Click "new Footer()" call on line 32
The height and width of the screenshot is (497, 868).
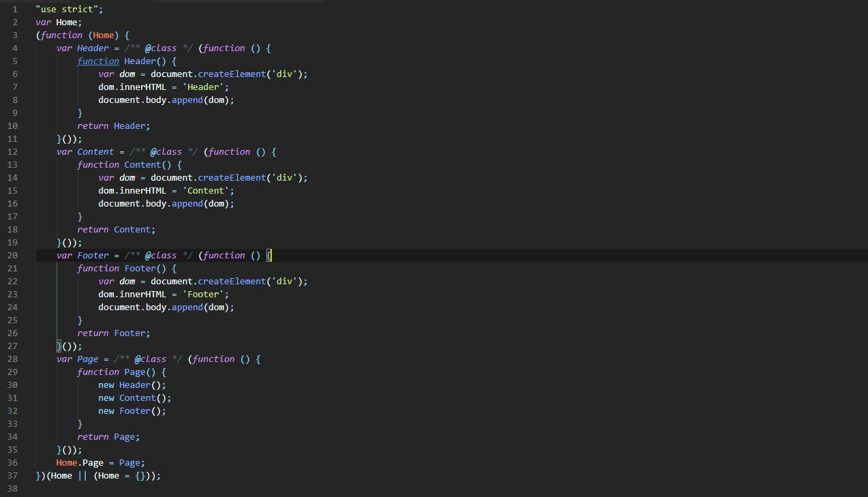click(x=131, y=410)
